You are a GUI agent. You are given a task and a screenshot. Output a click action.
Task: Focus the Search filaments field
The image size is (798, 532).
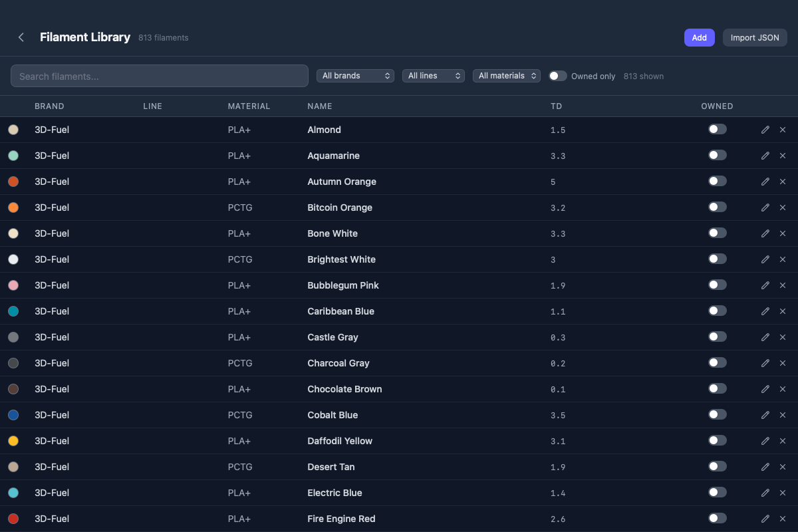[x=160, y=76]
